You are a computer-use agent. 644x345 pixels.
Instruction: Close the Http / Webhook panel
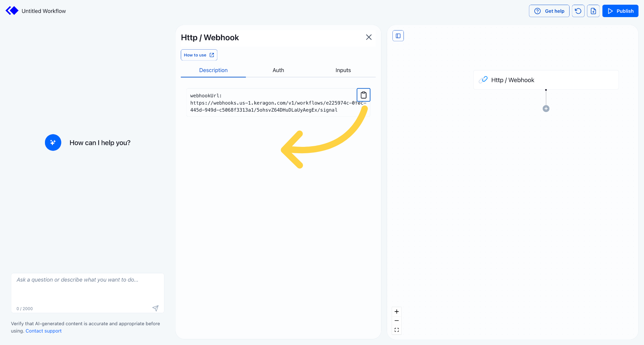point(369,37)
